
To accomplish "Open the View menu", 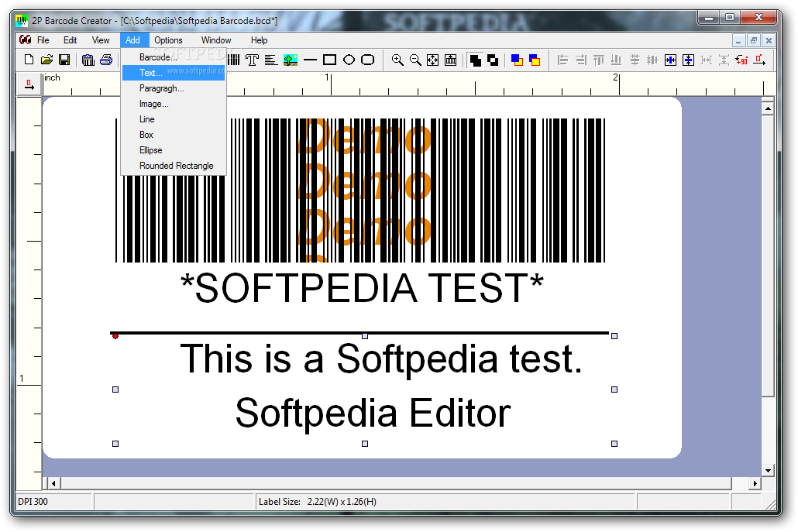I will pyautogui.click(x=100, y=40).
